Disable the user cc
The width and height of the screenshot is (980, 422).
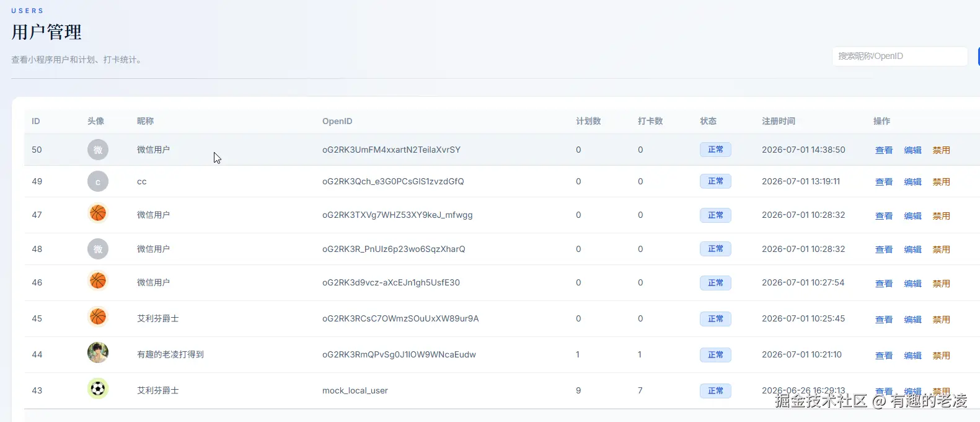pyautogui.click(x=941, y=182)
